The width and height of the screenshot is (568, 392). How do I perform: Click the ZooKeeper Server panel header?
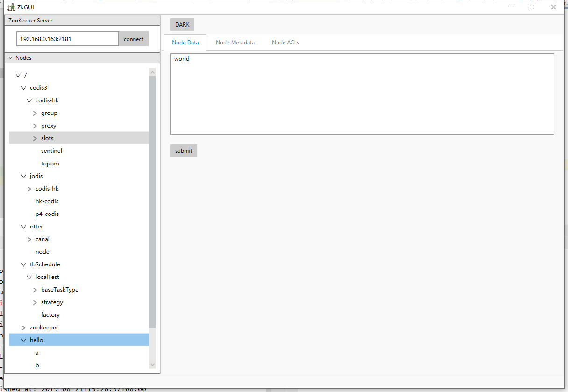pos(82,21)
